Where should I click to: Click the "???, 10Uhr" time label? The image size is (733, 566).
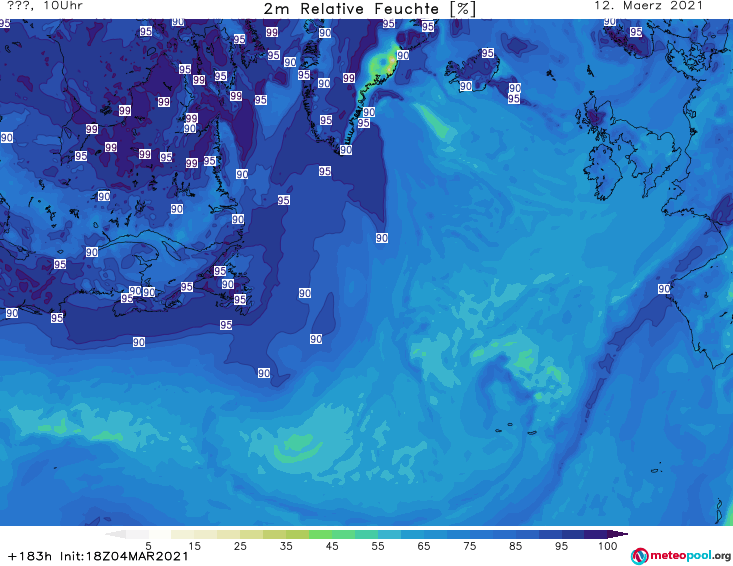point(45,6)
